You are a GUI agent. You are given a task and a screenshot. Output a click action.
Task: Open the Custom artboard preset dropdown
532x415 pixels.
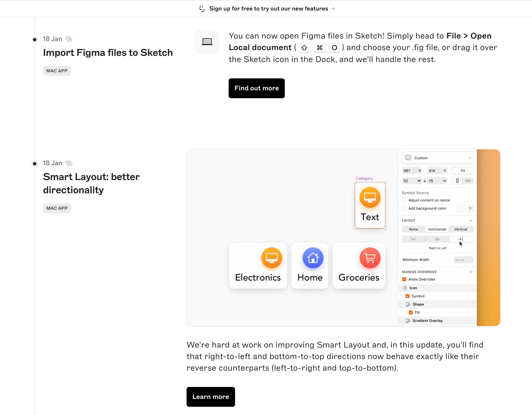[437, 158]
